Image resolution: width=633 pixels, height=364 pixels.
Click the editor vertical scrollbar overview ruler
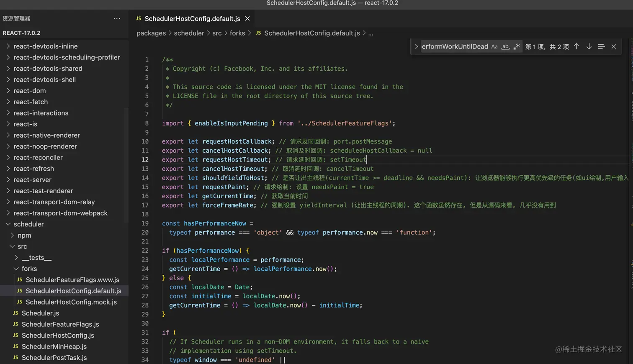click(x=631, y=201)
